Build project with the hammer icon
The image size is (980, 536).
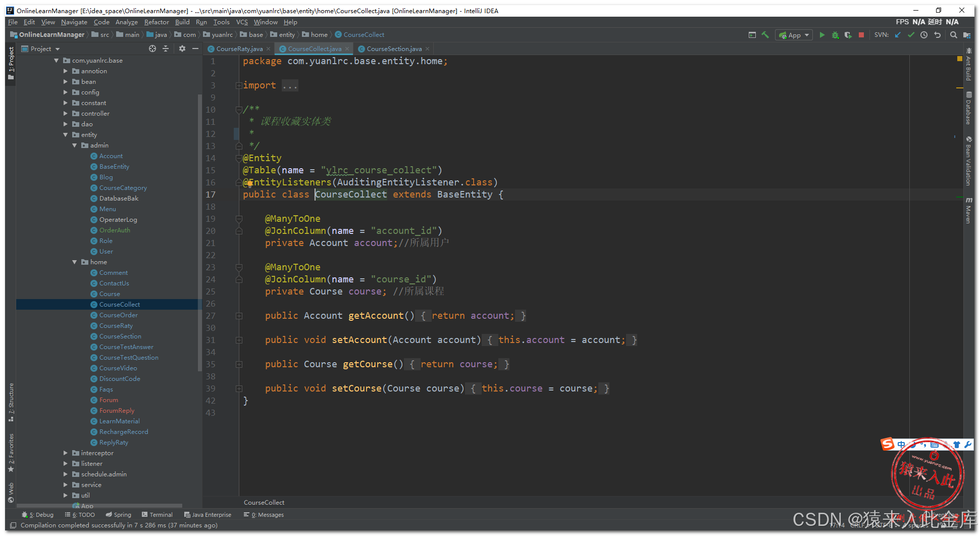point(765,35)
